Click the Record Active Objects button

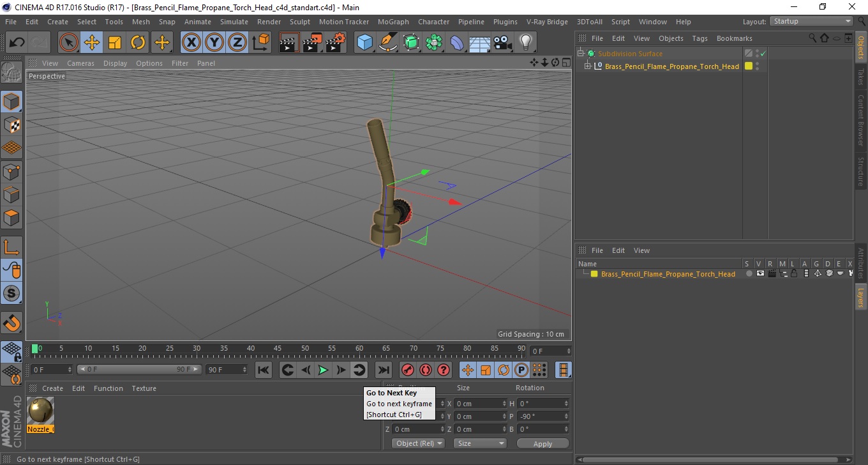[x=408, y=370]
